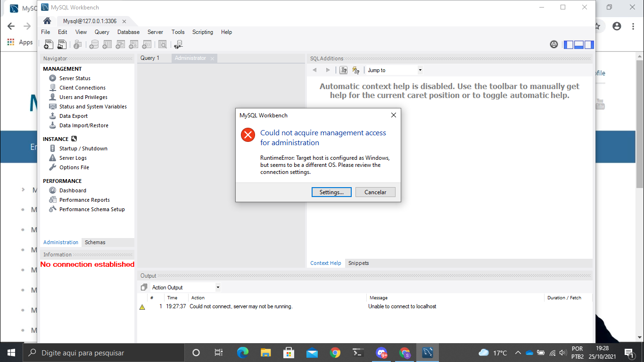This screenshot has height=362, width=644.
Task: Open Performance Schema Setup
Action: (x=92, y=209)
